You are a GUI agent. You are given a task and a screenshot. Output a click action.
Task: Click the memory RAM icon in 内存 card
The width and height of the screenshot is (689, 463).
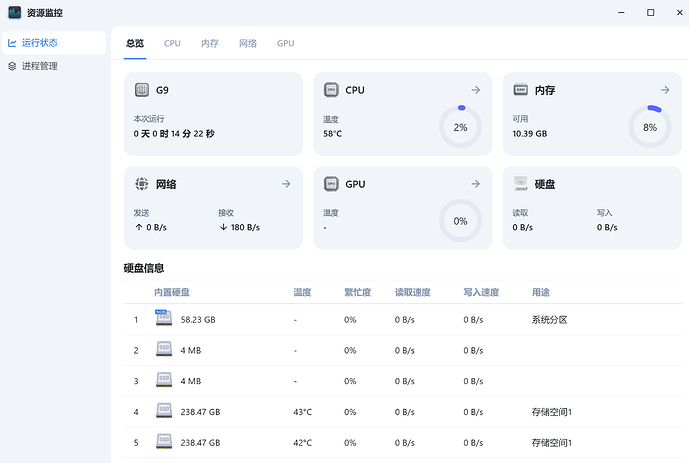[520, 90]
